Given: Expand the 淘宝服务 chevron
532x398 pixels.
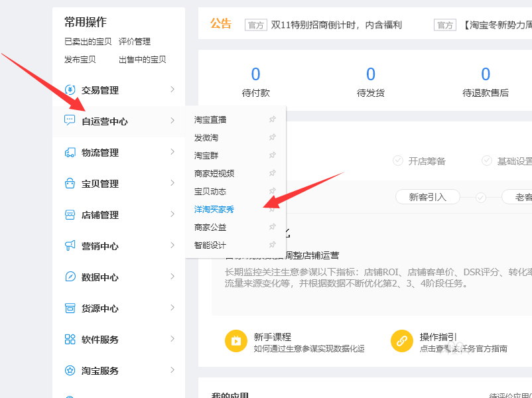Looking at the screenshot, I should click(x=172, y=370).
